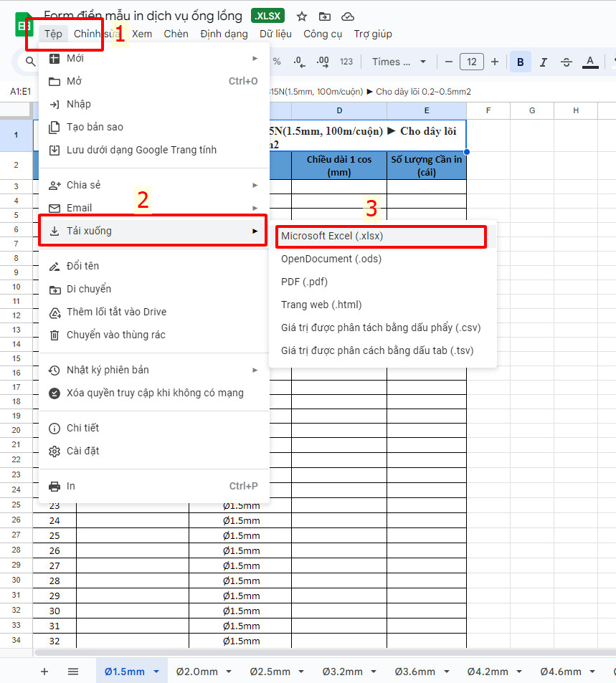
Task: Open the Ø2.0mm sheet tab dropdown arrow
Action: tap(229, 672)
